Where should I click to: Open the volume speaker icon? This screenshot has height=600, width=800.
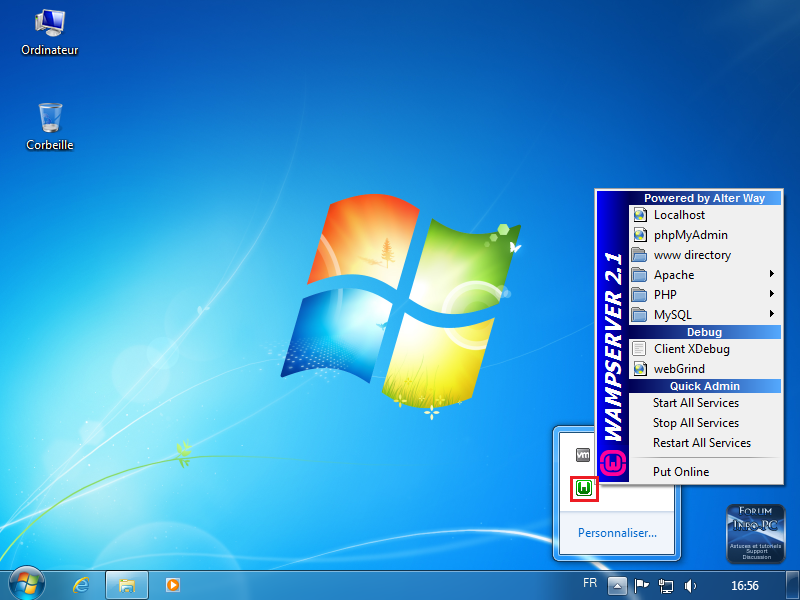[690, 586]
